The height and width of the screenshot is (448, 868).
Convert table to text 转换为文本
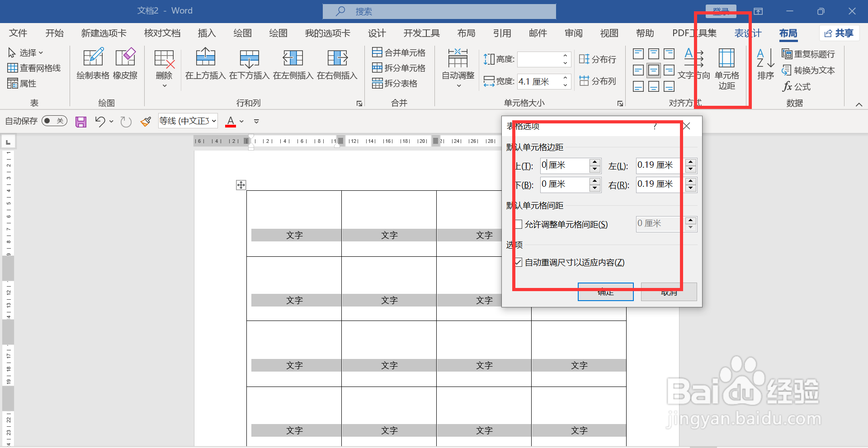coord(809,70)
